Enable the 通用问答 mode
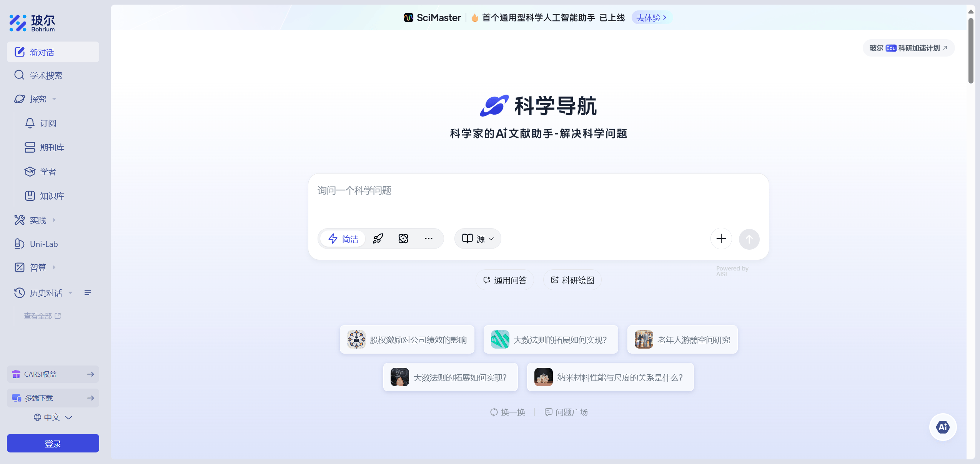The height and width of the screenshot is (464, 980). click(x=504, y=280)
